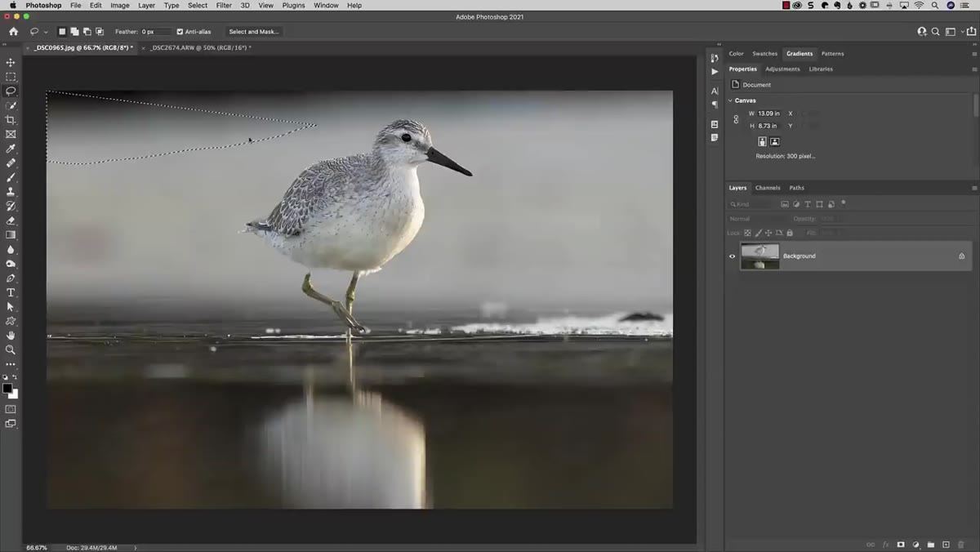The height and width of the screenshot is (552, 980).
Task: Switch to the Swatches tab
Action: 764,54
